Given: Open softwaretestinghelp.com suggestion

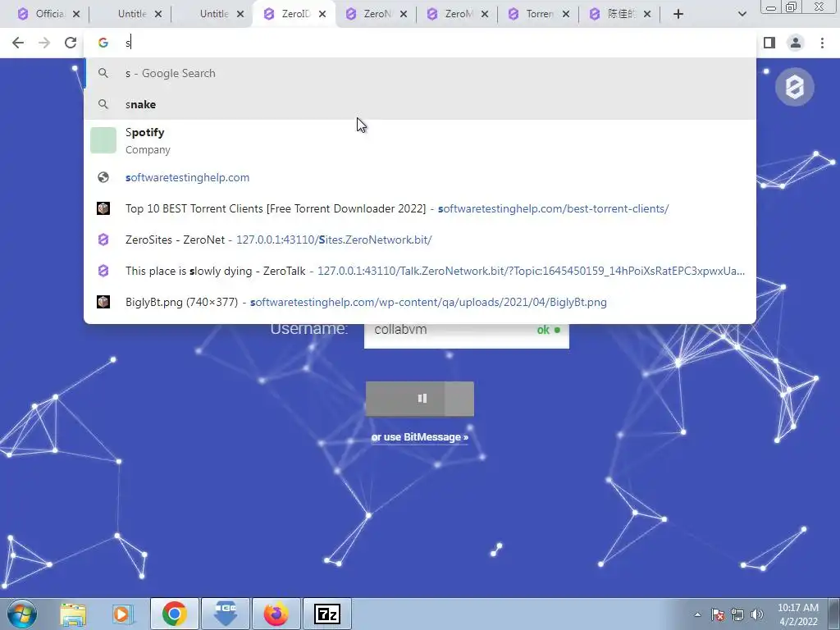Looking at the screenshot, I should [x=420, y=177].
